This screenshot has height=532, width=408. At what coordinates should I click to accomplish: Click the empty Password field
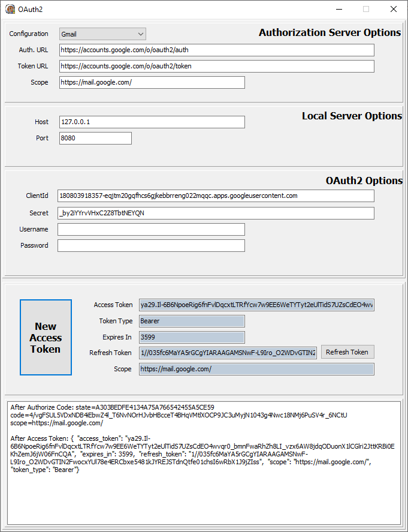(x=151, y=246)
